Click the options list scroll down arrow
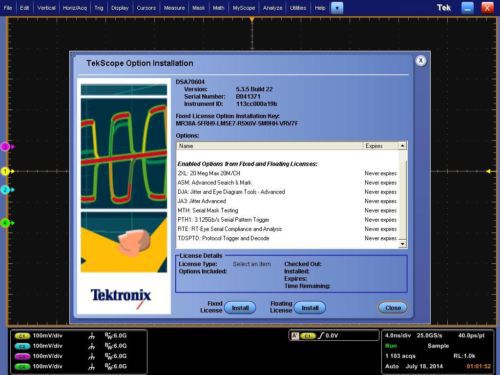 pyautogui.click(x=402, y=244)
